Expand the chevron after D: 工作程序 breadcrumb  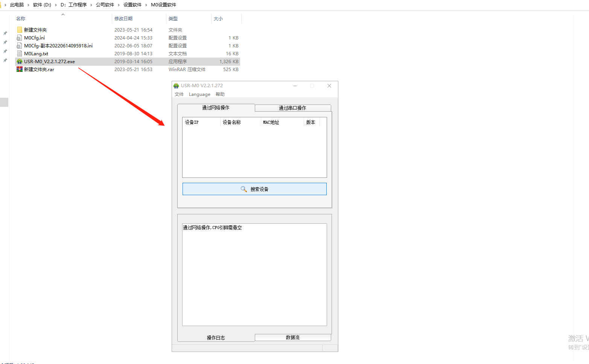point(91,5)
